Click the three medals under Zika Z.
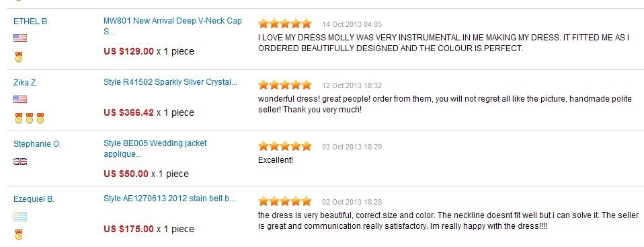 (x=29, y=118)
